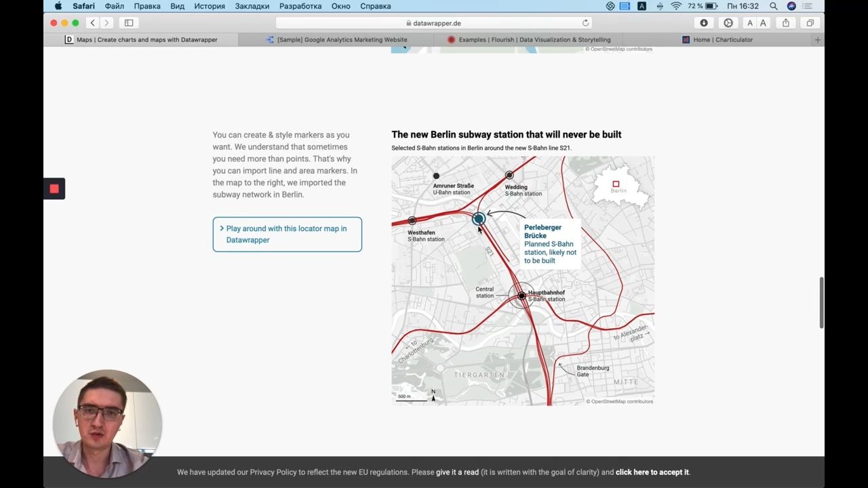
Task: Open Spotlight search in the menu bar
Action: click(774, 6)
